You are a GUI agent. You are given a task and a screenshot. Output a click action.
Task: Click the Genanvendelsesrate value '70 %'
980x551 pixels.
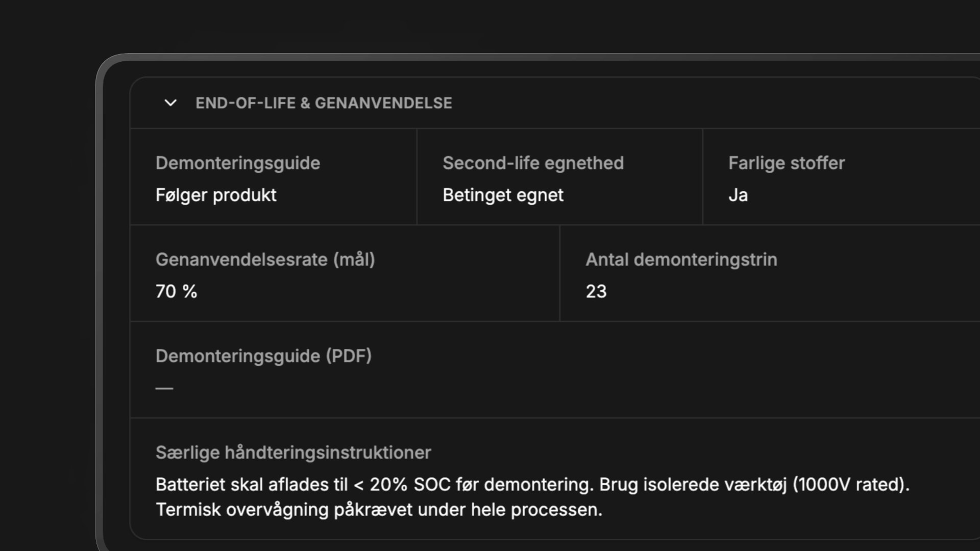175,291
